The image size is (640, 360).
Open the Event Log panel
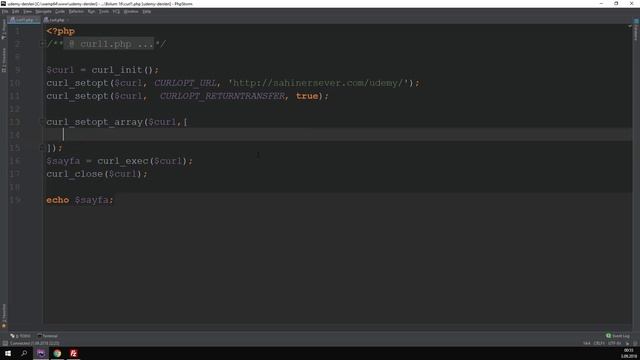click(x=618, y=336)
